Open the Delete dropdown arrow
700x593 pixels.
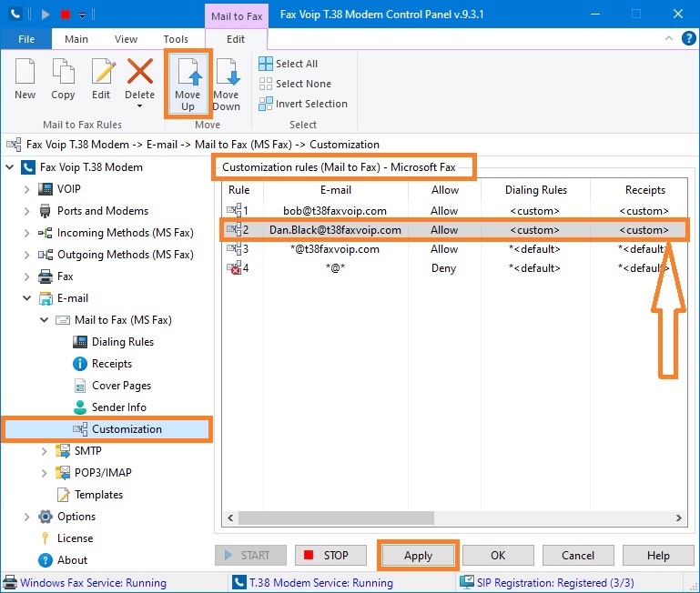pyautogui.click(x=140, y=106)
